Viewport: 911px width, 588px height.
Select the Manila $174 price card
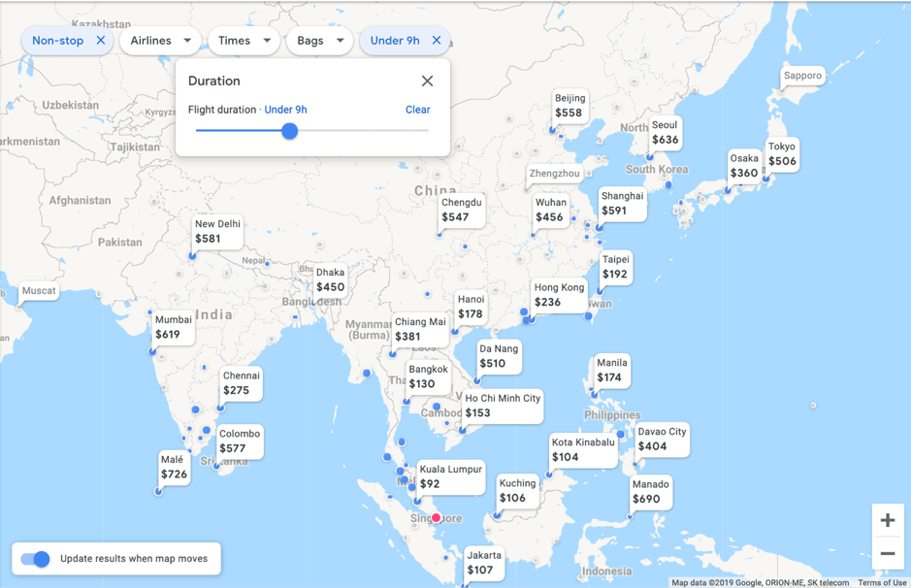tap(612, 370)
